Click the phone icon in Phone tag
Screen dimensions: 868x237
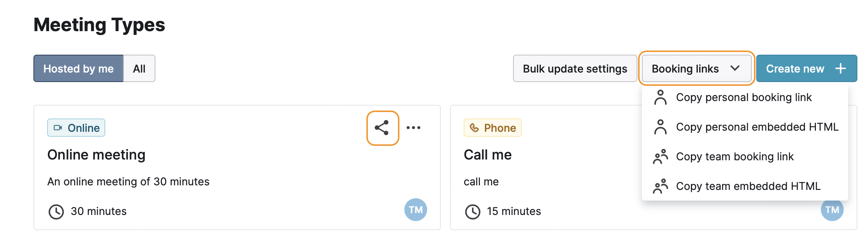pyautogui.click(x=474, y=128)
